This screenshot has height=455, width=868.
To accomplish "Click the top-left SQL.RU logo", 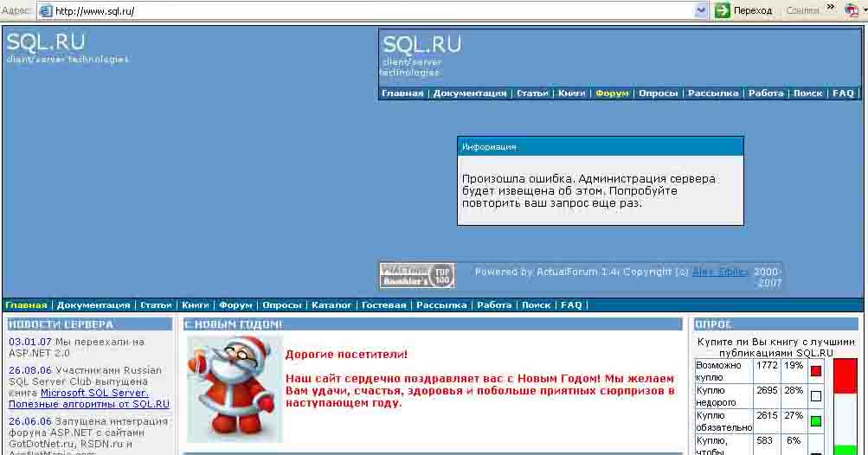I will pos(46,42).
